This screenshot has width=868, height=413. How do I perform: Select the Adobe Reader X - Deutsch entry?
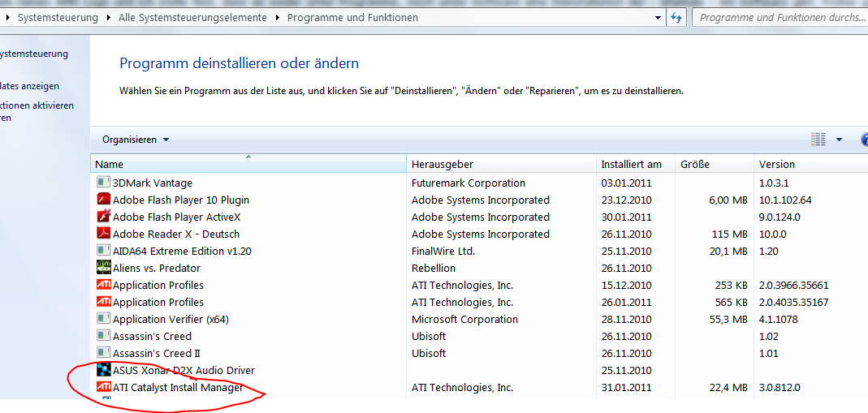[x=176, y=234]
